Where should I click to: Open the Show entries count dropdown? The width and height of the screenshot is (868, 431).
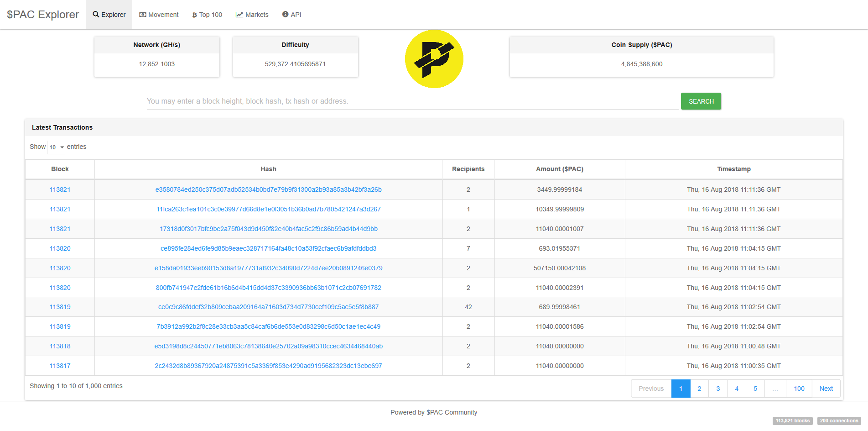57,147
